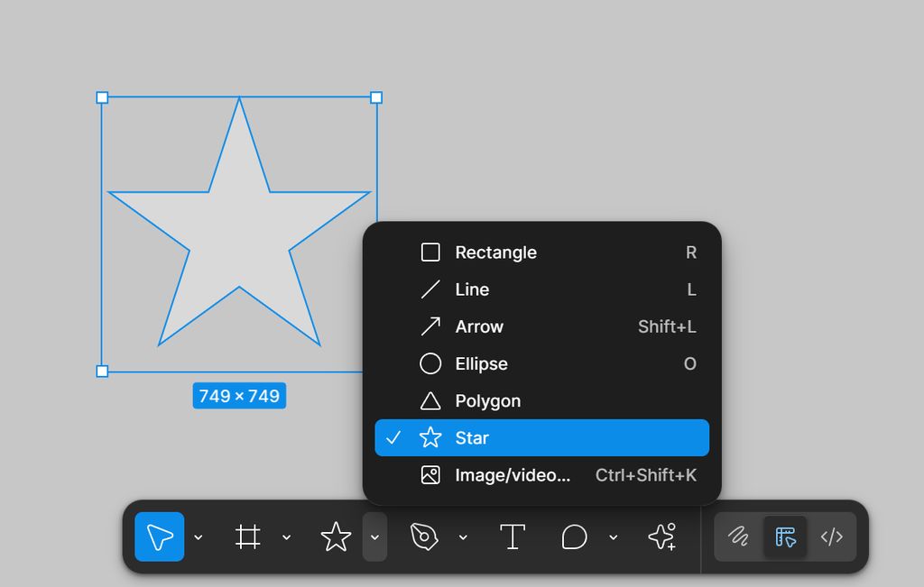Select the Pen tool
This screenshot has height=587, width=924.
(424, 537)
